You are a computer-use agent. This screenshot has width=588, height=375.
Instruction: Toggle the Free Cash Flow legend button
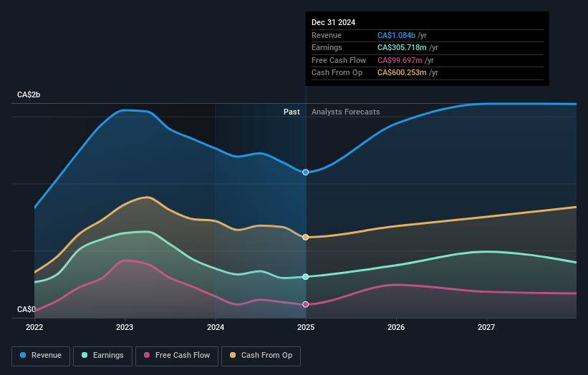[x=177, y=356]
